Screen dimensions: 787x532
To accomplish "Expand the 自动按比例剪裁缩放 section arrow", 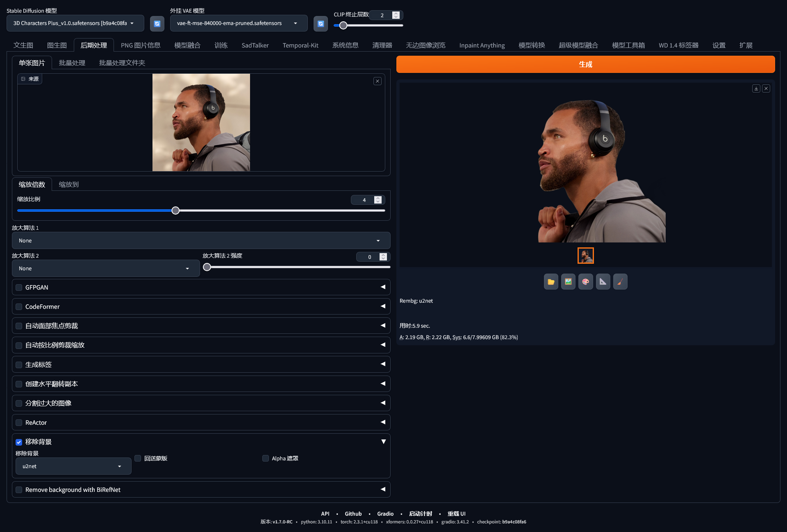I will click(383, 345).
